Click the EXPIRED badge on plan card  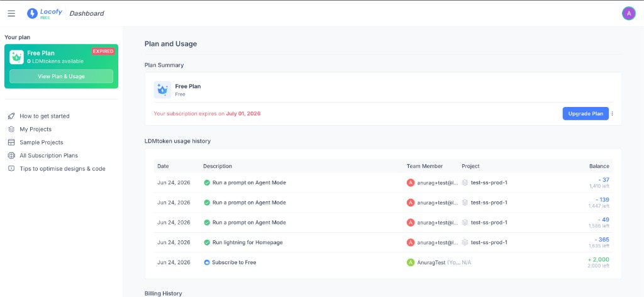click(x=103, y=52)
